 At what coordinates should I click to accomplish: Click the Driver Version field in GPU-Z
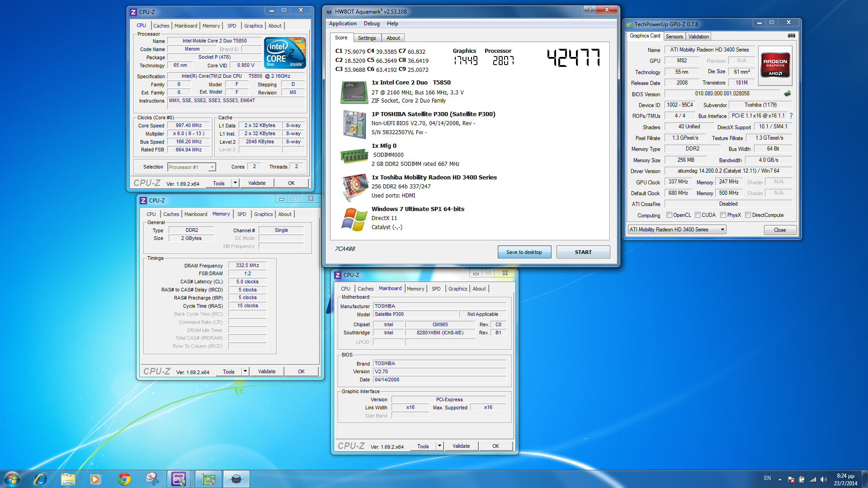[x=728, y=171]
